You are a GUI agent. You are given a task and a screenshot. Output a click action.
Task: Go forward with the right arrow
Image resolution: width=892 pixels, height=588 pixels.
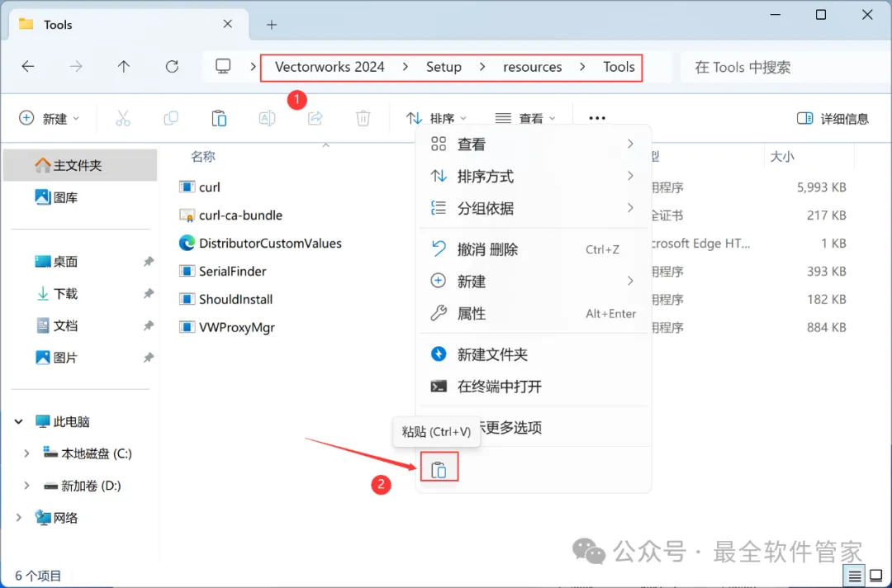(76, 67)
